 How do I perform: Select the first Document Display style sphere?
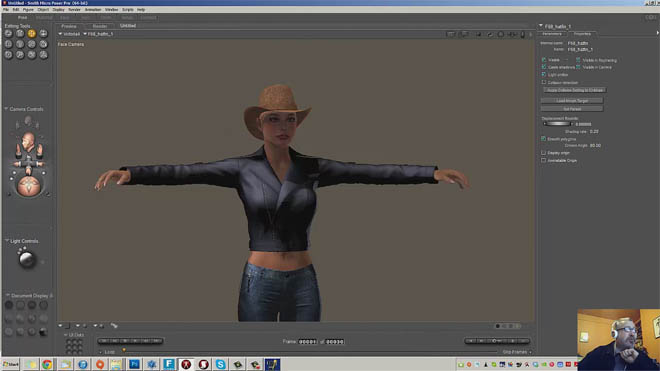pyautogui.click(x=9, y=305)
